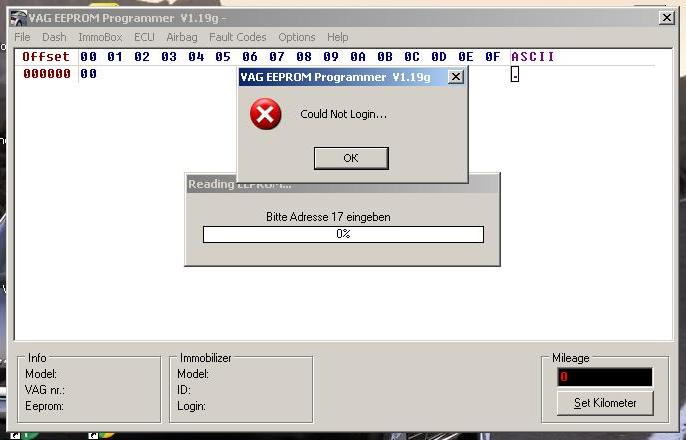Click the 'Bitte Adresse 17 eingeben' message

pos(328,217)
